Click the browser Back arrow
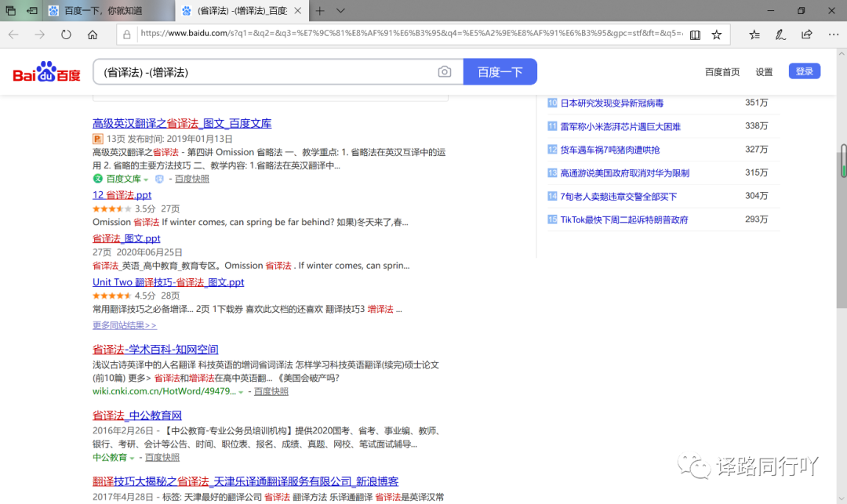This screenshot has width=847, height=504. tap(13, 34)
